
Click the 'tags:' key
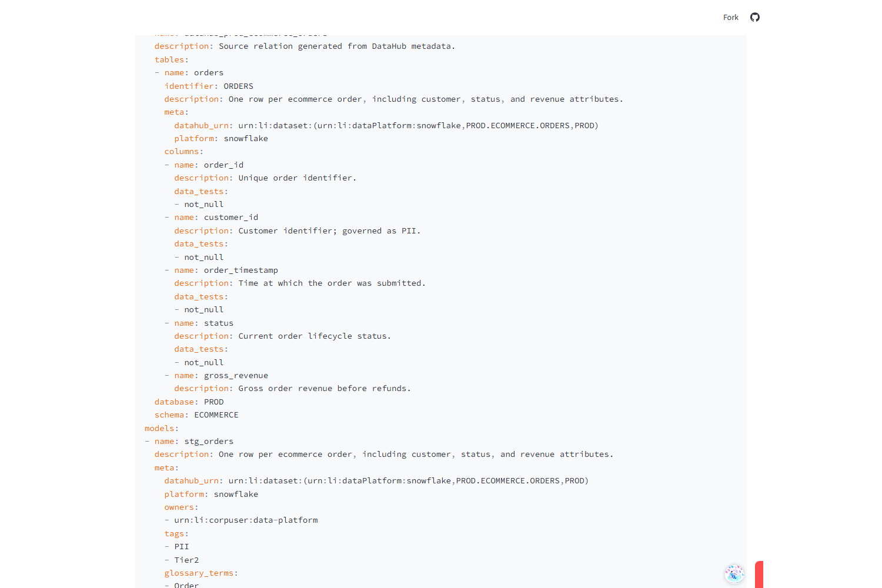(177, 534)
